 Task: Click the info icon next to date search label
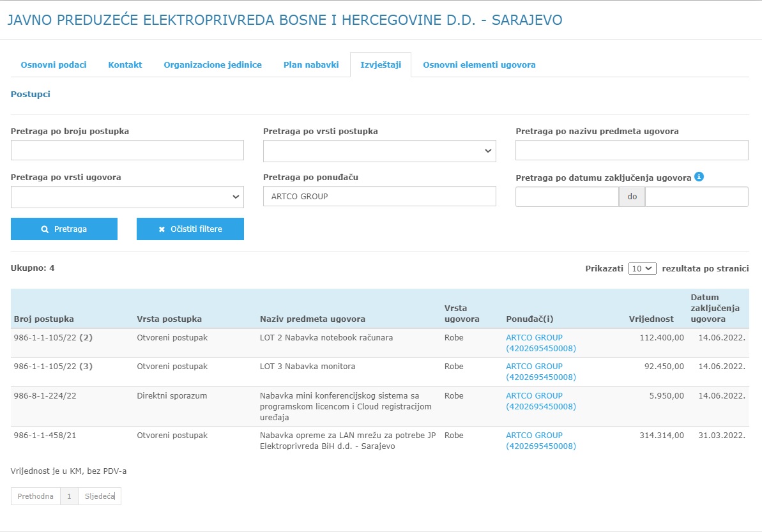tap(699, 177)
